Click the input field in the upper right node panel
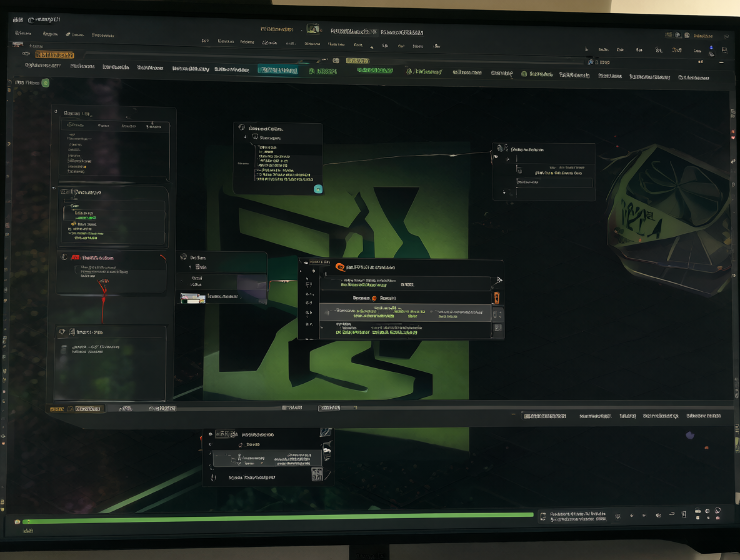740x560 pixels. (x=554, y=182)
